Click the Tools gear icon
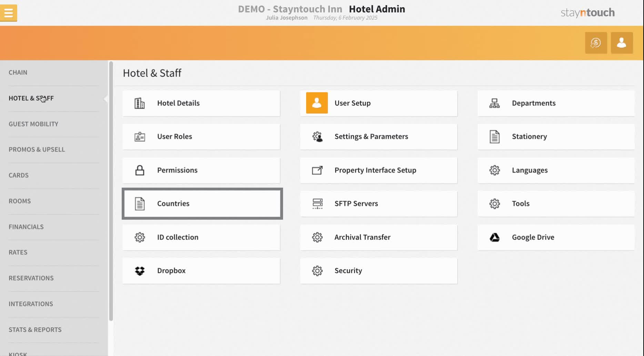Image resolution: width=644 pixels, height=356 pixels. [494, 203]
